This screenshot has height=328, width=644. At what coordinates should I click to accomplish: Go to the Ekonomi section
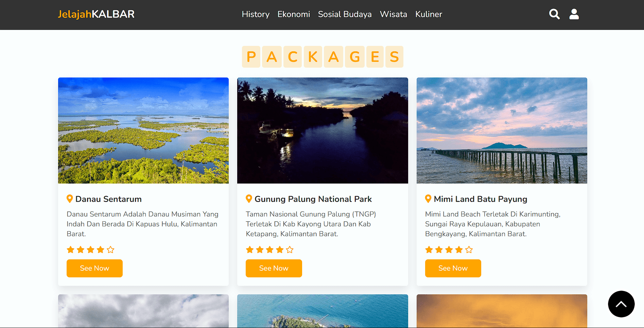294,14
